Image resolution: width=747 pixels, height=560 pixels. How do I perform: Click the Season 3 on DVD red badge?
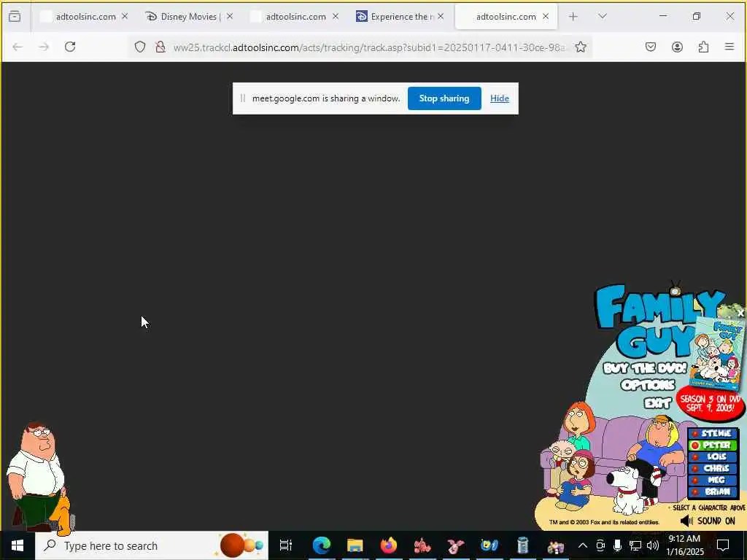(711, 404)
